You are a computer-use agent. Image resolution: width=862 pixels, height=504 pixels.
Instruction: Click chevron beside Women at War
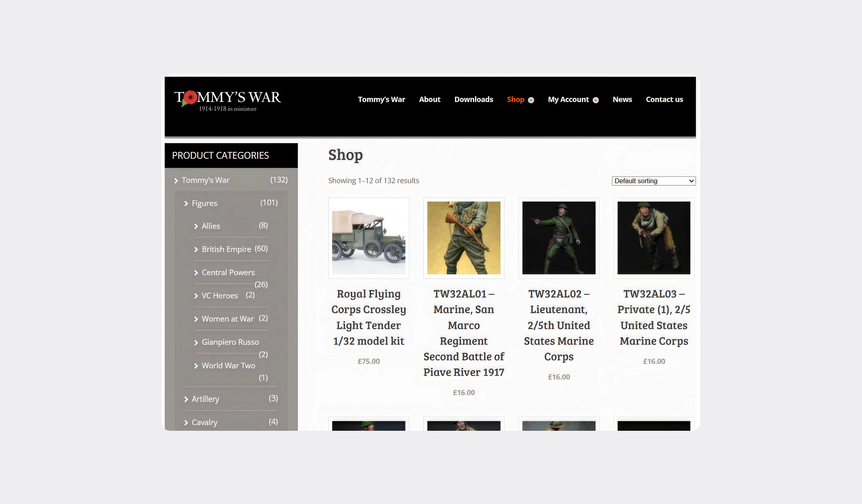(x=196, y=319)
